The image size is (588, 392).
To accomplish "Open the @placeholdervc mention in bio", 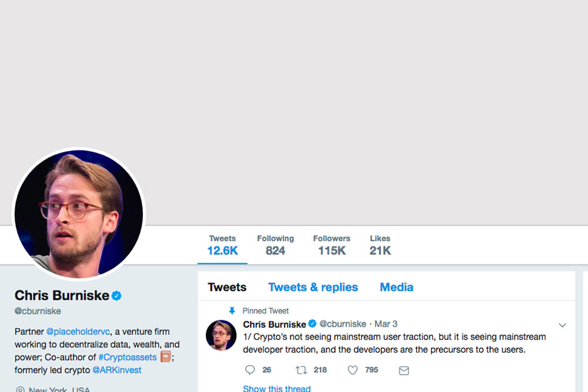I will coord(78,331).
